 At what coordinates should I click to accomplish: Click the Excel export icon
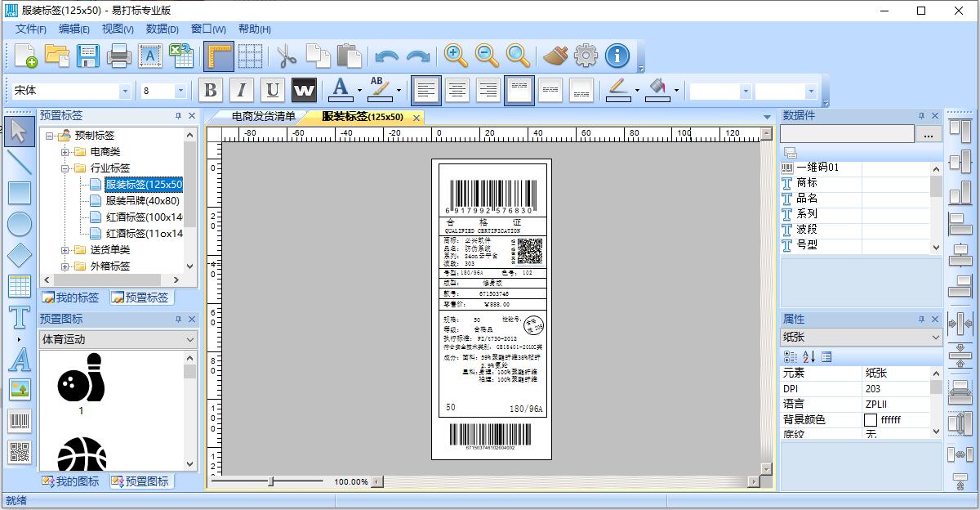181,56
